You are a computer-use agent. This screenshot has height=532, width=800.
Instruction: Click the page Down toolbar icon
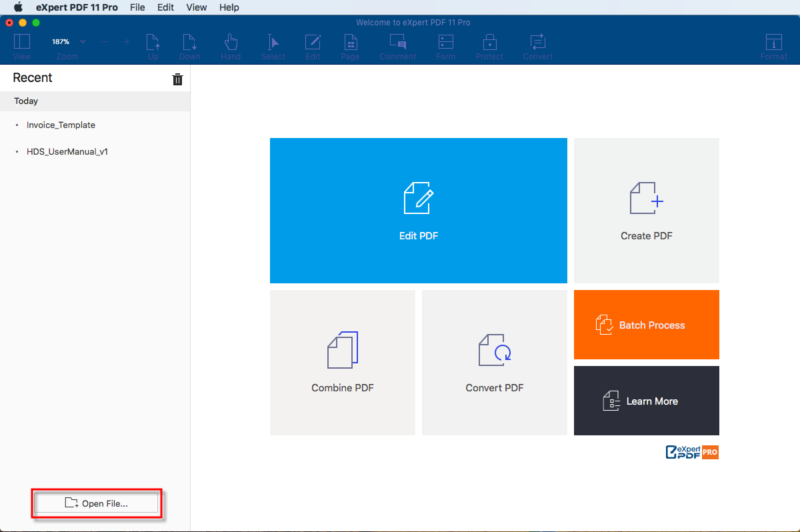[189, 42]
